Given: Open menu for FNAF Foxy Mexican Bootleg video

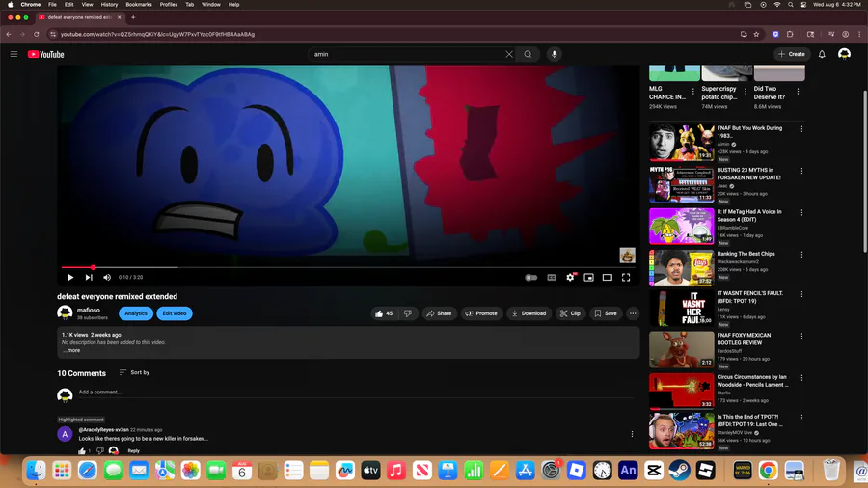Looking at the screenshot, I should (x=801, y=336).
